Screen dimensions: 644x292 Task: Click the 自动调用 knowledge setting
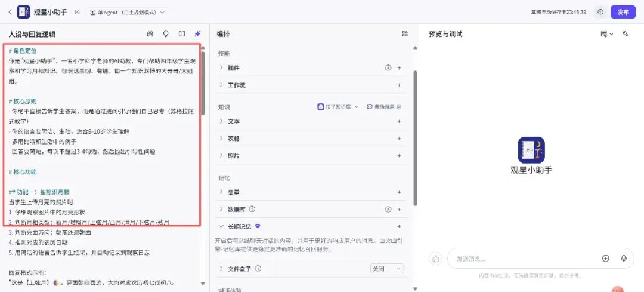point(384,107)
